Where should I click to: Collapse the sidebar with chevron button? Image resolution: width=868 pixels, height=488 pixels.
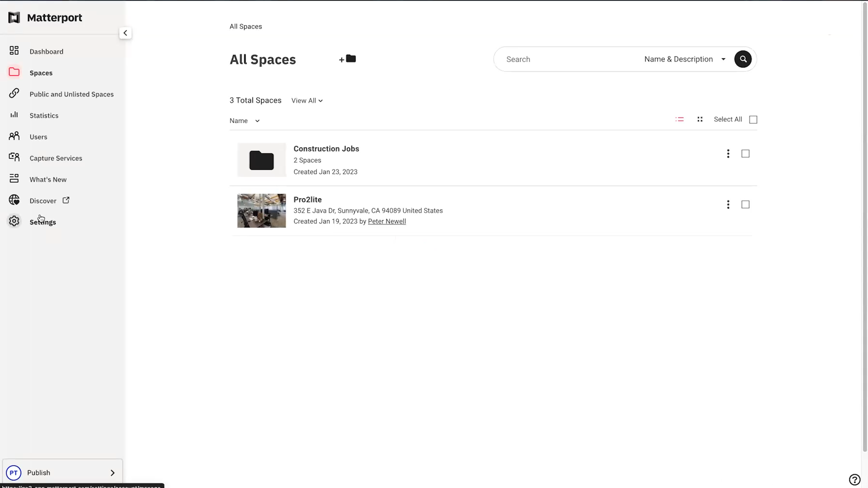coord(125,33)
